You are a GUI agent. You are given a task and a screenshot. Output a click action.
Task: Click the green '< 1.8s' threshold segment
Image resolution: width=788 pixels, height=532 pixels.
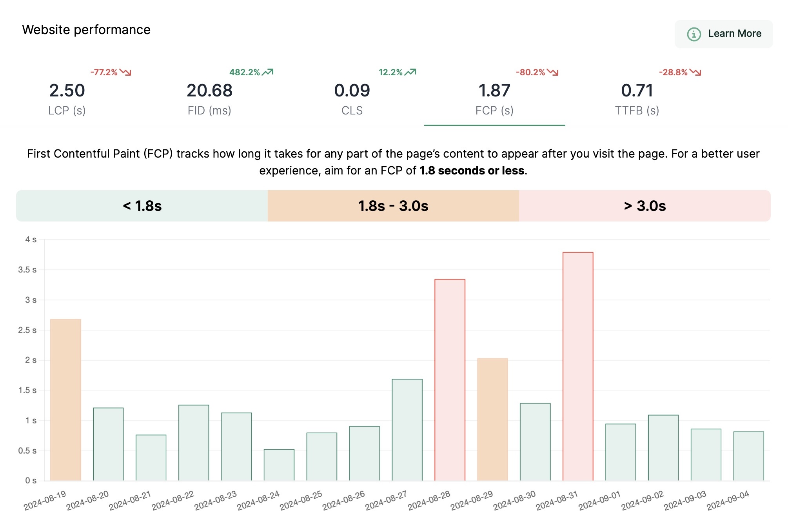pyautogui.click(x=142, y=206)
